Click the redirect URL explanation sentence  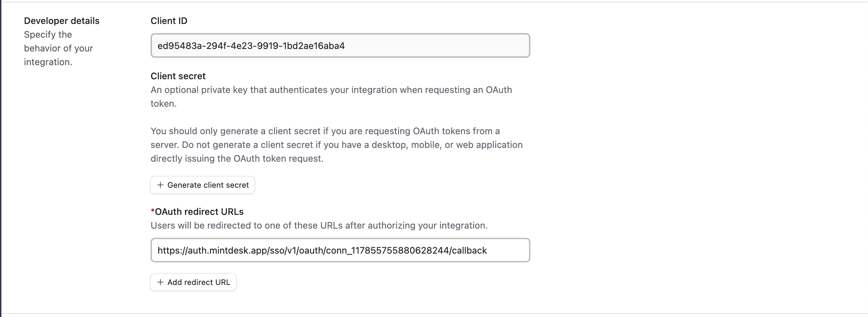[x=319, y=225]
